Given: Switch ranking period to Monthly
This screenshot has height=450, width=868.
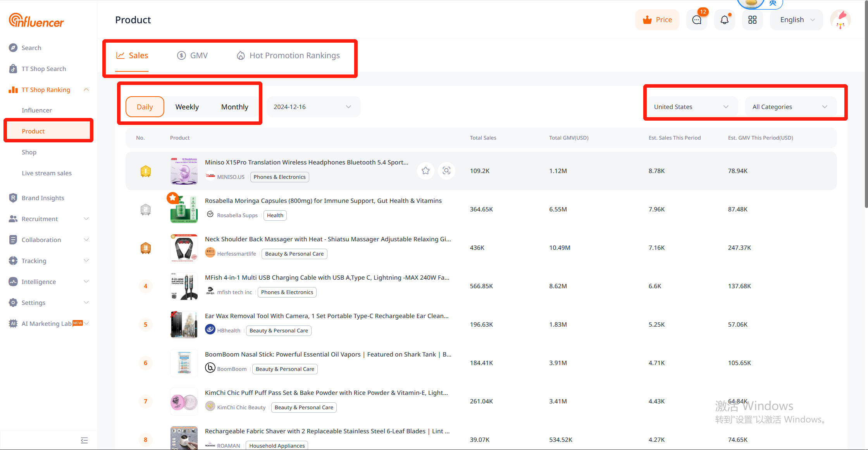Looking at the screenshot, I should 234,107.
